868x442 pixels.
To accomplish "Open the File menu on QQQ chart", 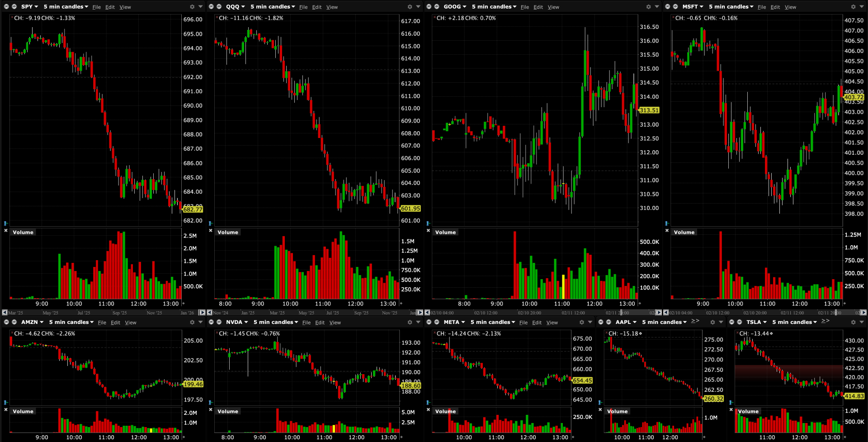I will [303, 7].
